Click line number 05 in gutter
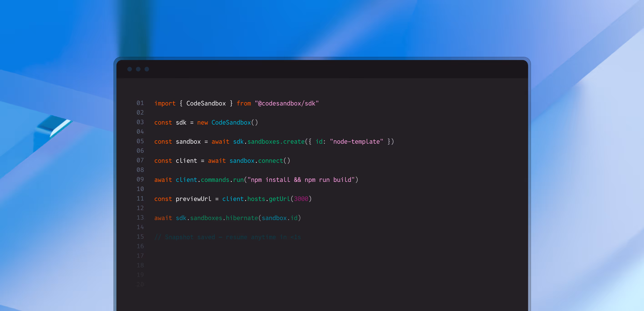Viewport: 644px width, 311px height. click(140, 141)
